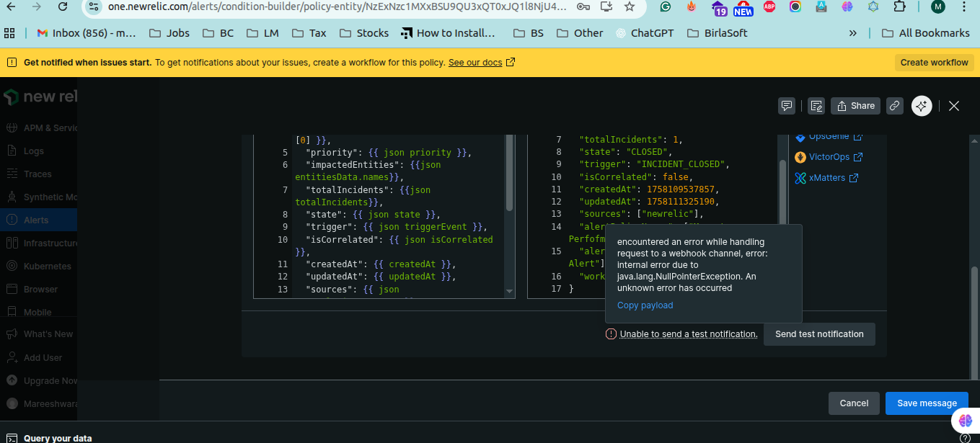Image resolution: width=980 pixels, height=443 pixels.
Task: Open the What's New megaphone icon
Action: (x=12, y=334)
